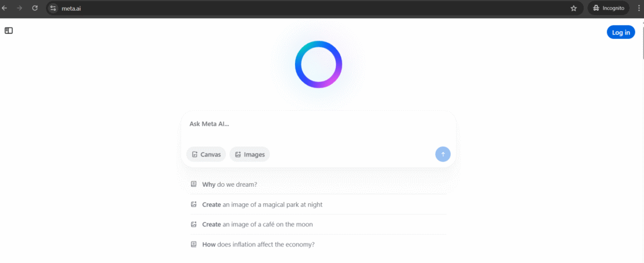The width and height of the screenshot is (644, 263).
Task: Click the Log in button
Action: coord(620,33)
